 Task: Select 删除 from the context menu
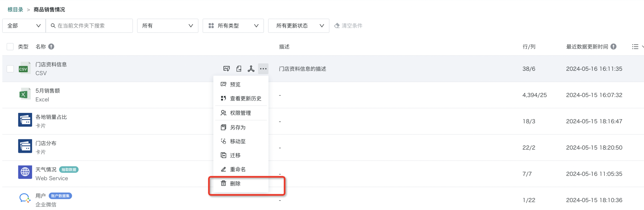[x=235, y=183]
